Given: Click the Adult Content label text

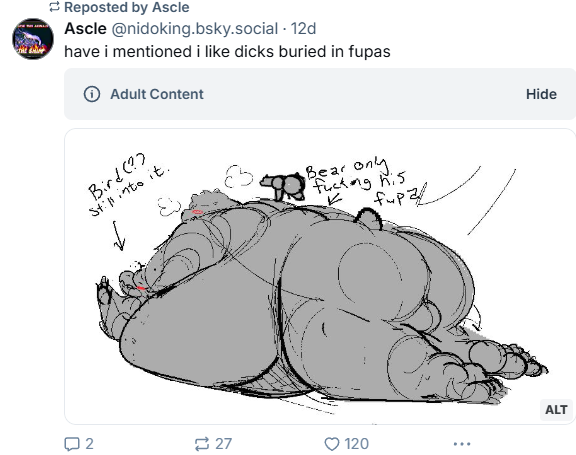Looking at the screenshot, I should 157,94.
